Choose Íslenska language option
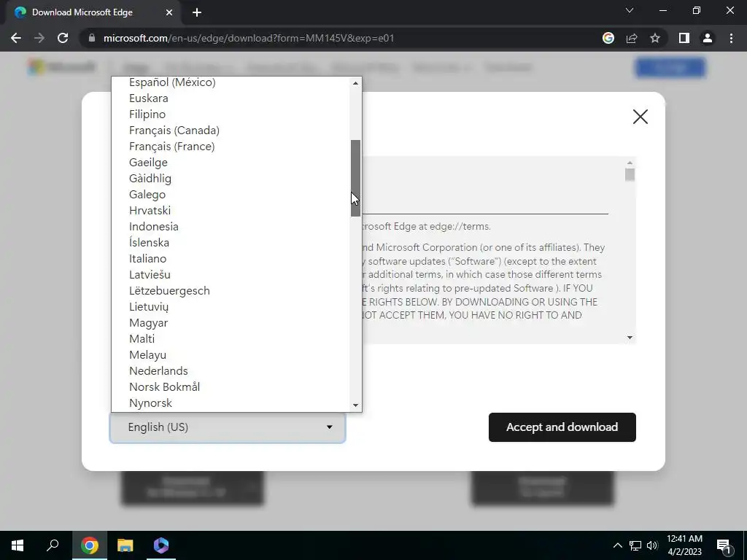Viewport: 747px width, 560px height. tap(231, 242)
